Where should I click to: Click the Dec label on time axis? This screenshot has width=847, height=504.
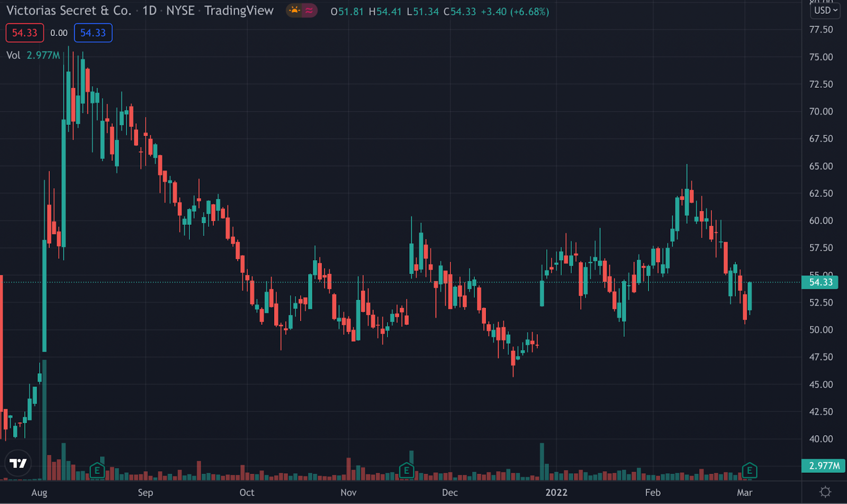tap(450, 493)
